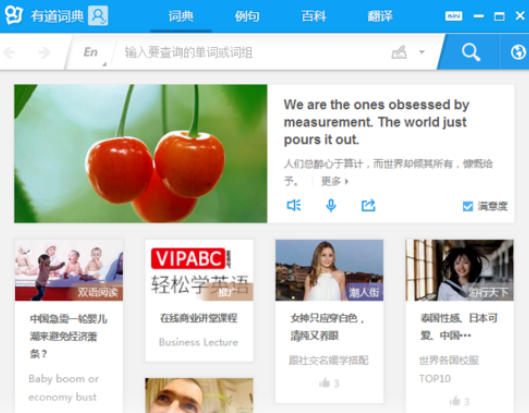Expand the dropdown arrow beside handwriting icon
This screenshot has height=413, width=529.
click(x=422, y=52)
